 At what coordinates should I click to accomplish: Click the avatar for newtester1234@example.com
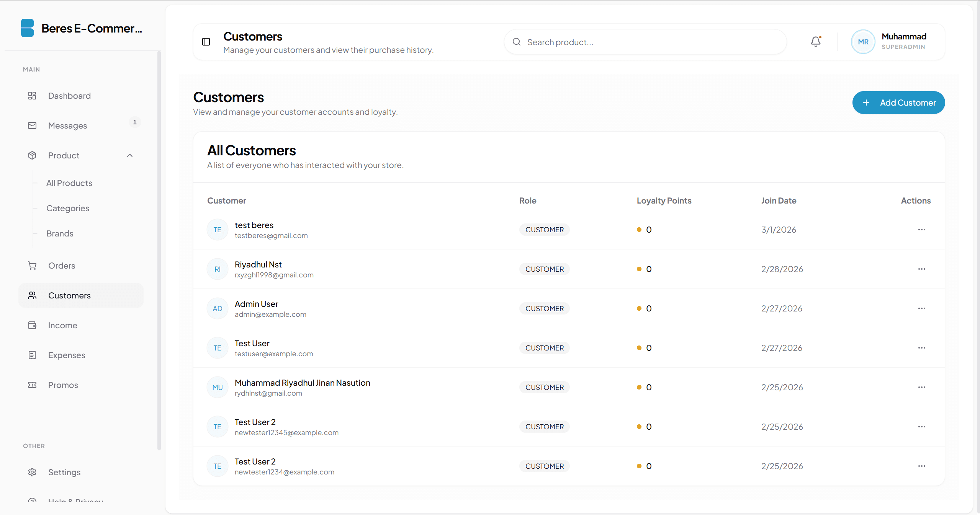(218, 466)
